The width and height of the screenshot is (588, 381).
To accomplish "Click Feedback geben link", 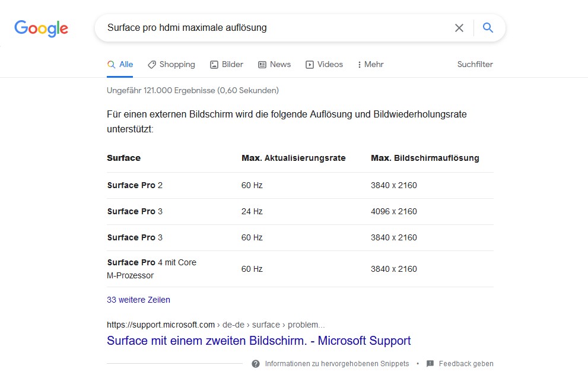I will coord(466,364).
